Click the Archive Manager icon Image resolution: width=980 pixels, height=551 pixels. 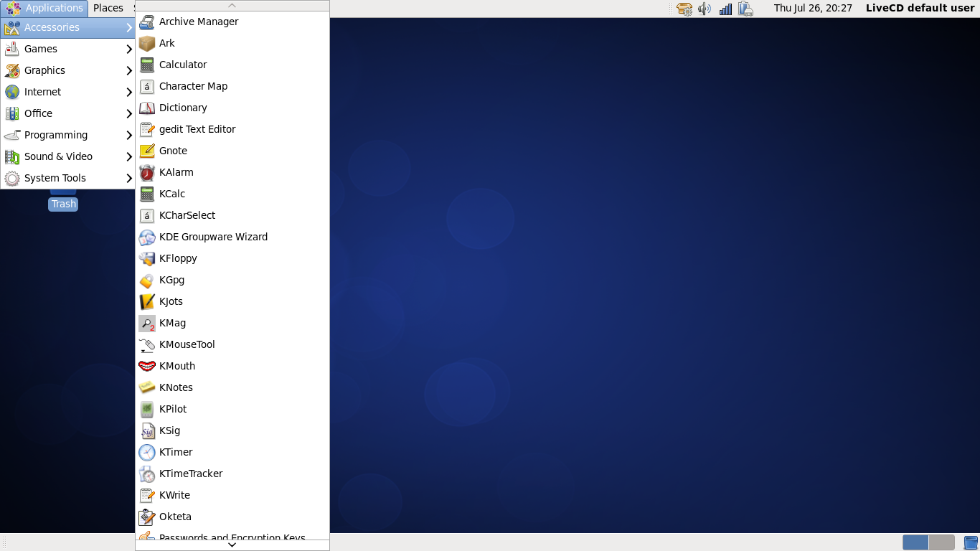point(147,22)
